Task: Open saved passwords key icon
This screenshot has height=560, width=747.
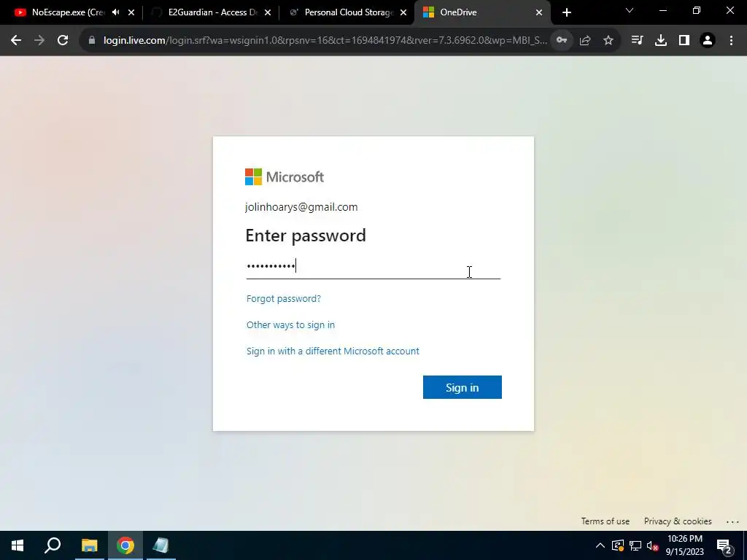Action: (562, 41)
